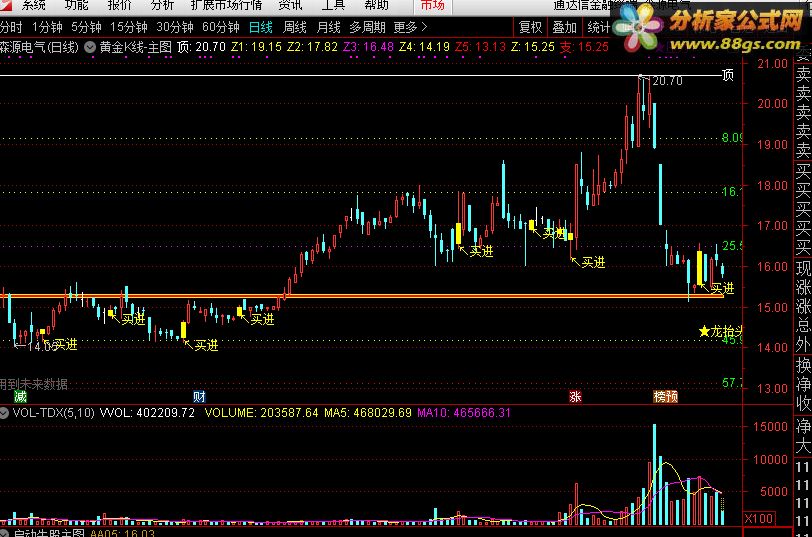Click the 复权 button
Viewport: 812px width, 537px height.
(x=530, y=27)
